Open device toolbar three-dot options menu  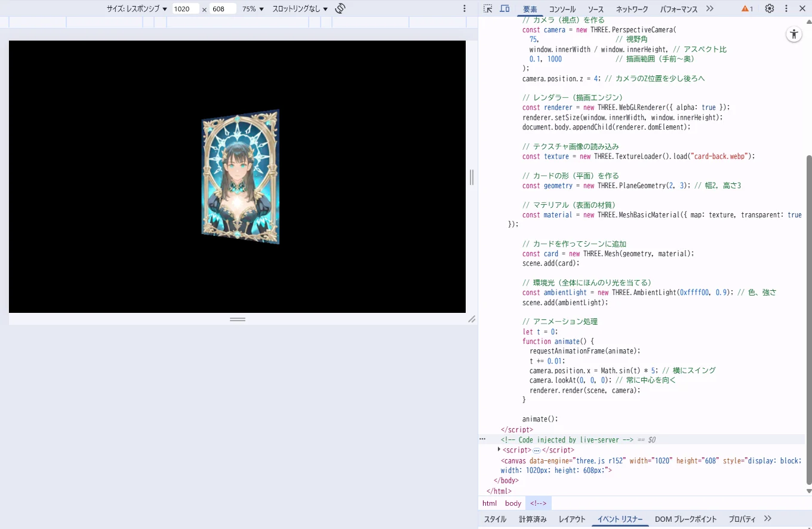click(x=465, y=8)
